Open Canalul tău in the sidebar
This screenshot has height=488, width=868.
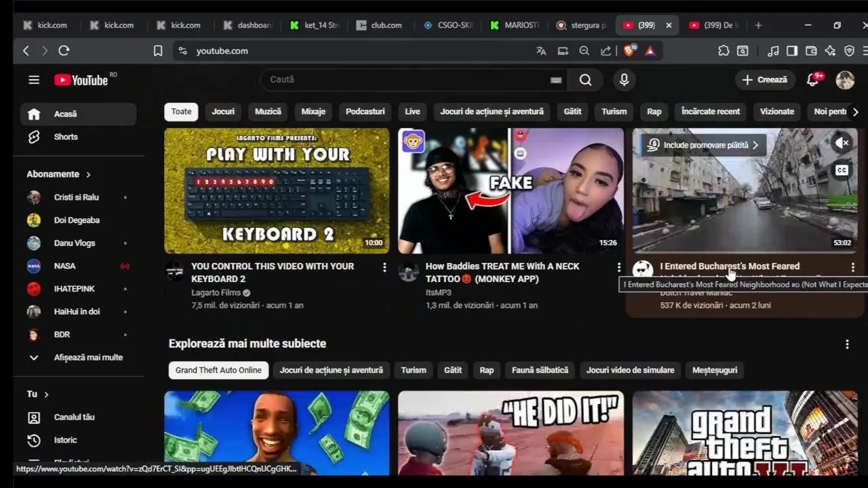pyautogui.click(x=79, y=418)
